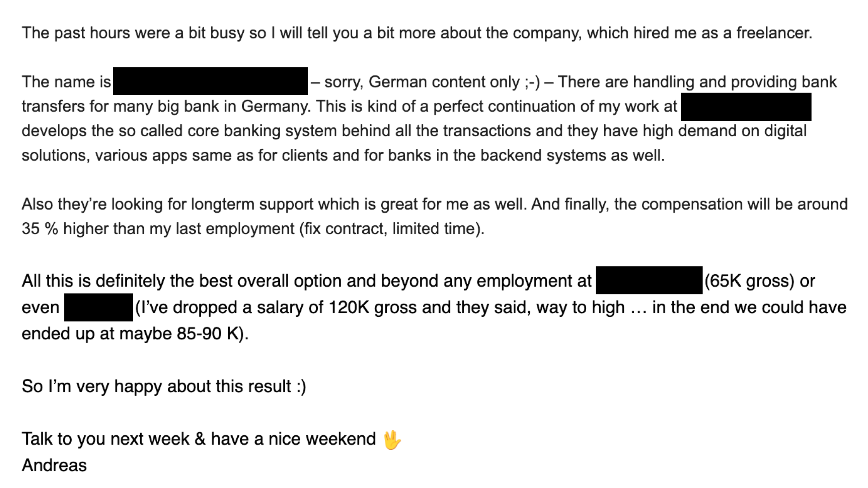Click the Vulcan salute hand emoji
This screenshot has height=488, width=868.
pyautogui.click(x=392, y=440)
